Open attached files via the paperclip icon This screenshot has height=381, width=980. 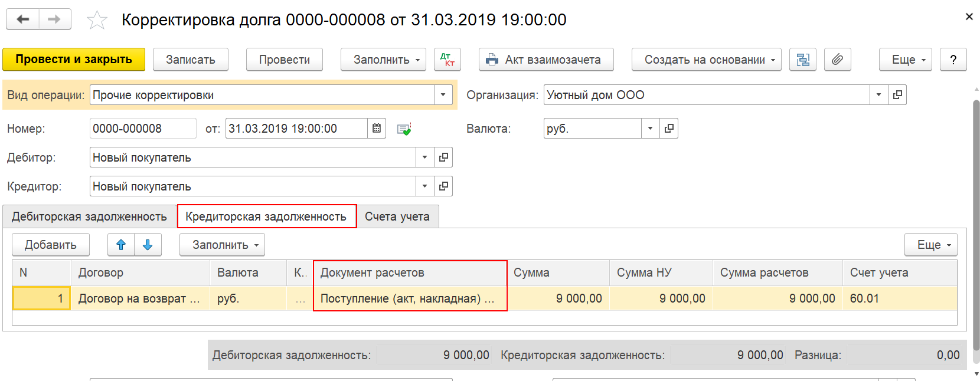click(837, 60)
